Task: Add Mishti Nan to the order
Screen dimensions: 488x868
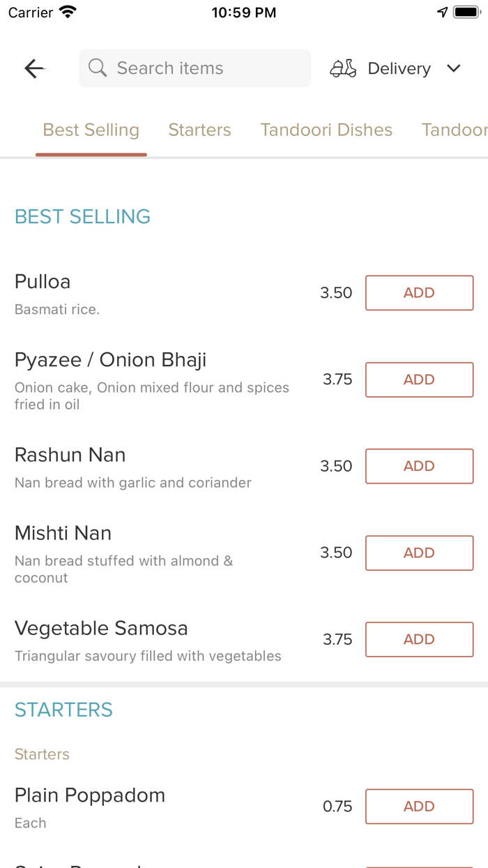Action: click(420, 553)
